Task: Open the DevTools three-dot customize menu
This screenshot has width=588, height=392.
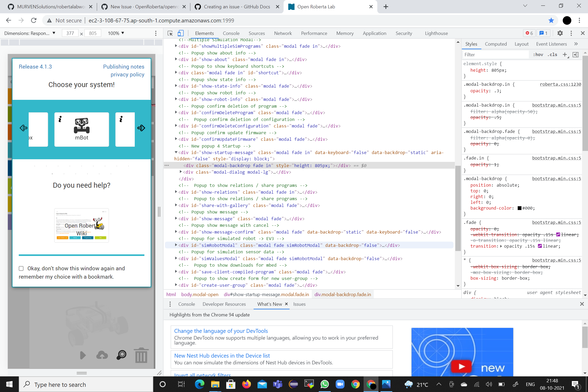Action: [x=571, y=33]
